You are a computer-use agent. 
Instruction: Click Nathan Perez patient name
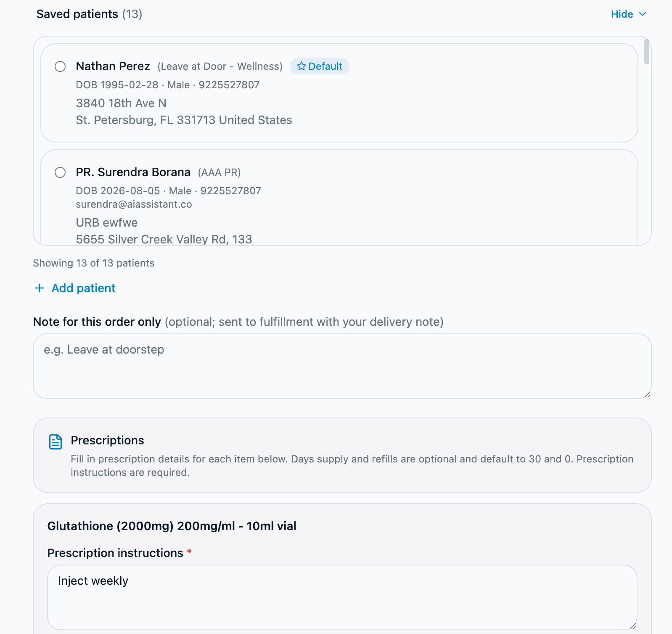pos(113,66)
